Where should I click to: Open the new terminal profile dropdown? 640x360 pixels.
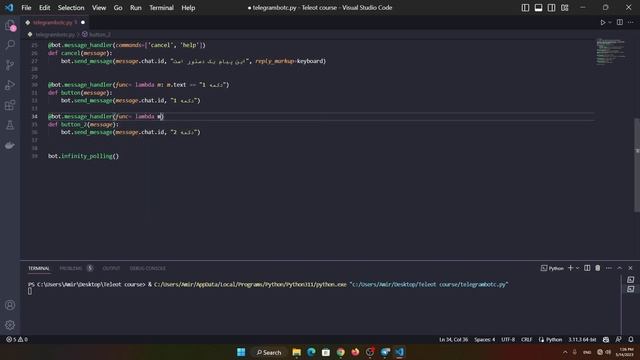[x=577, y=268]
